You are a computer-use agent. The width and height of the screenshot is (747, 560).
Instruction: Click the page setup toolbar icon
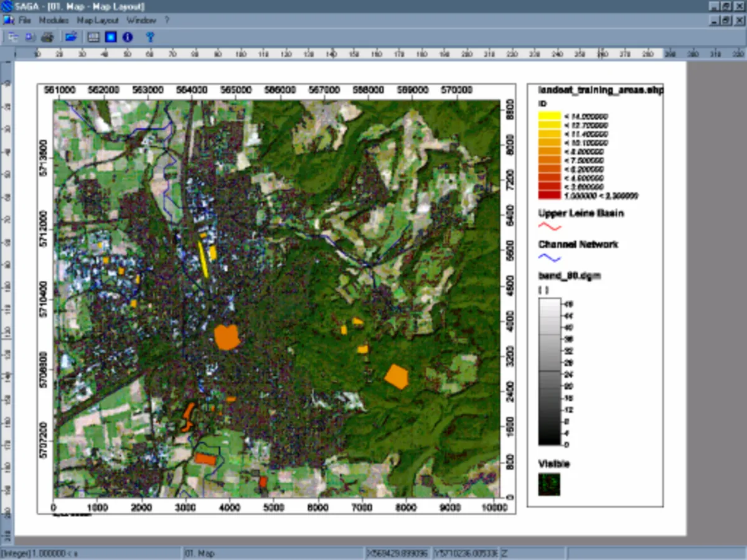click(13, 37)
